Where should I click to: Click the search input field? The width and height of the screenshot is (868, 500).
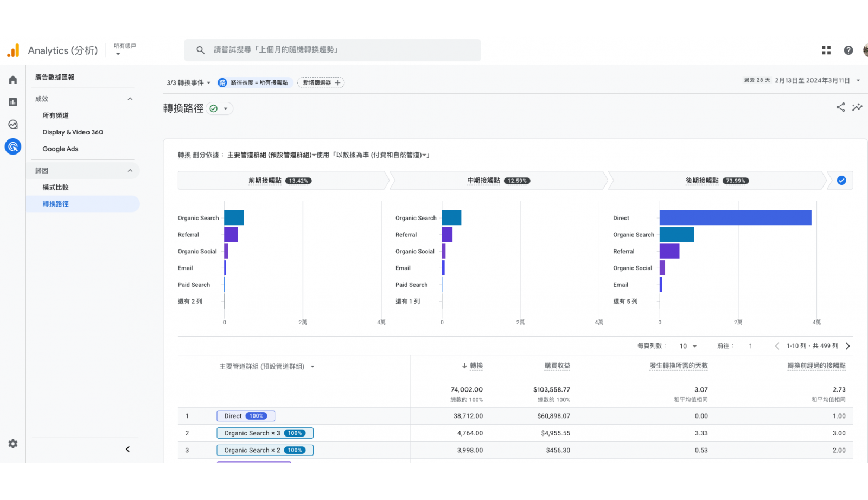click(x=333, y=50)
